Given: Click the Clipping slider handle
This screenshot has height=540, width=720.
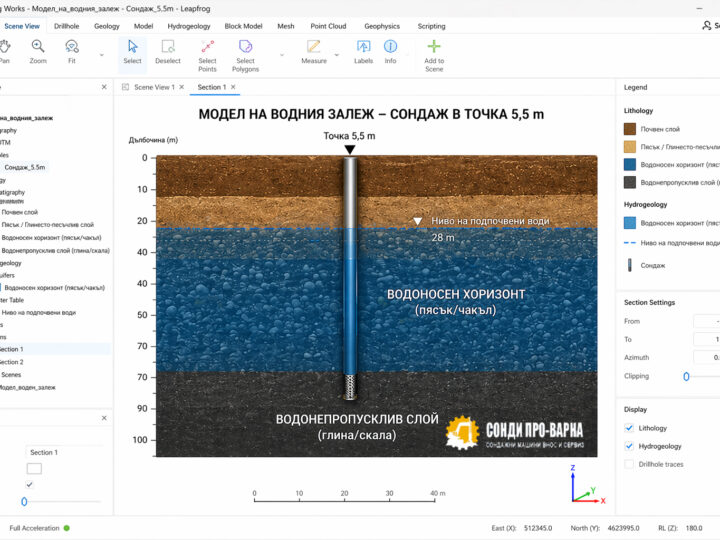Looking at the screenshot, I should tap(686, 377).
